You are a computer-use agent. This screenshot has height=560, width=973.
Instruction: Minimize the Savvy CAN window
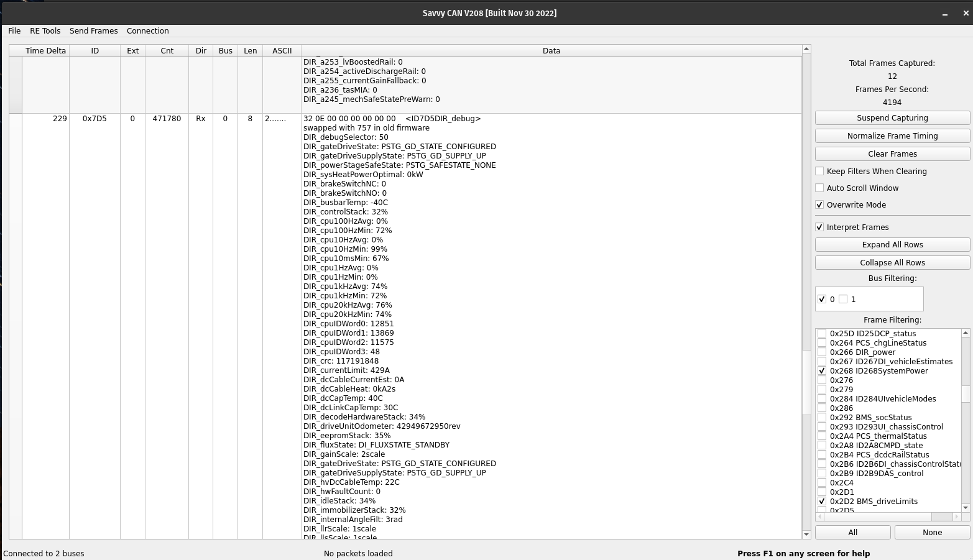pos(945,13)
